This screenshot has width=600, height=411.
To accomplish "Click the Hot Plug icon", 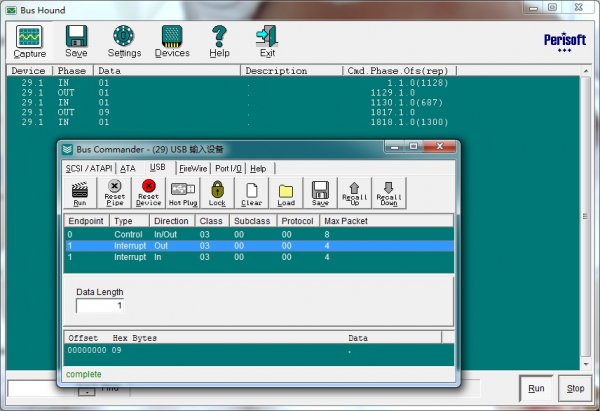I will [x=183, y=193].
